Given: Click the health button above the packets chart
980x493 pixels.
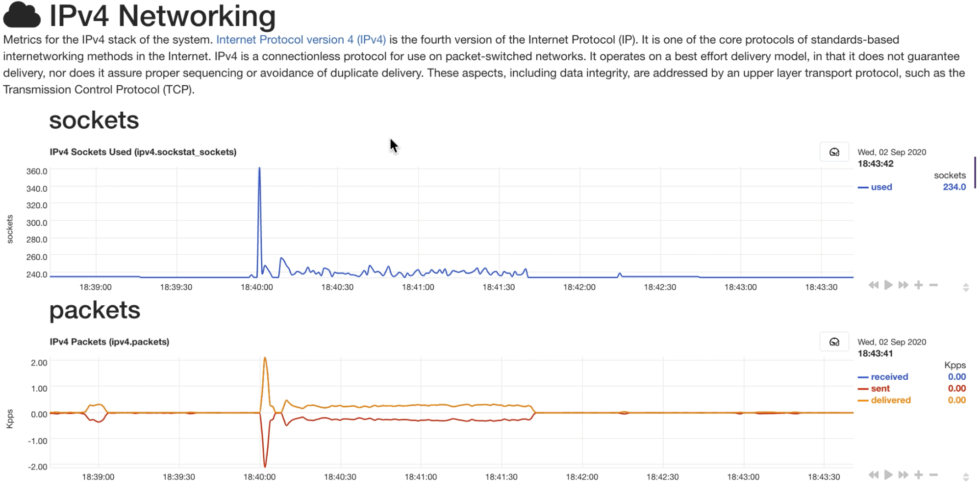Looking at the screenshot, I should [834, 342].
